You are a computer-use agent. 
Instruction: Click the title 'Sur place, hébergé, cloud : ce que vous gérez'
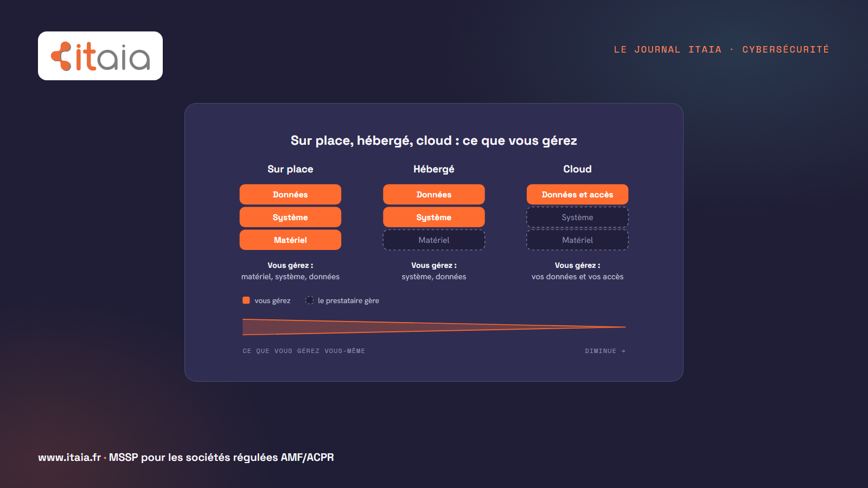coord(434,141)
